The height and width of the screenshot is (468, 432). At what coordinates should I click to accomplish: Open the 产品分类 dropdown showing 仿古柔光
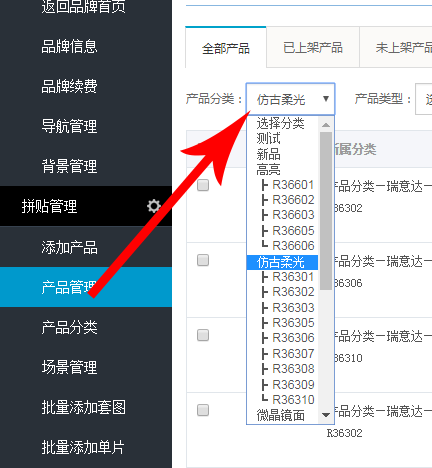pyautogui.click(x=290, y=99)
